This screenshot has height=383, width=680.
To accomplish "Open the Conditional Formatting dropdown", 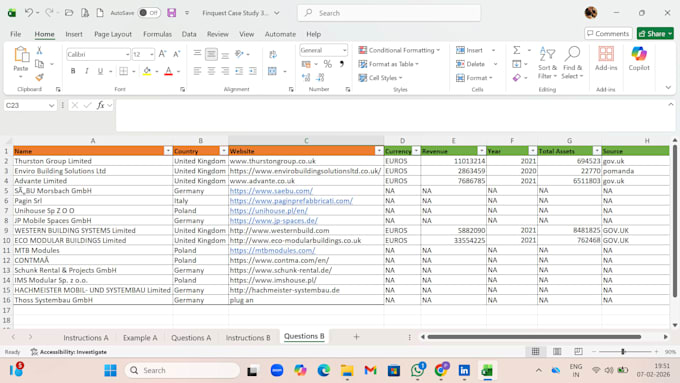I will (399, 50).
